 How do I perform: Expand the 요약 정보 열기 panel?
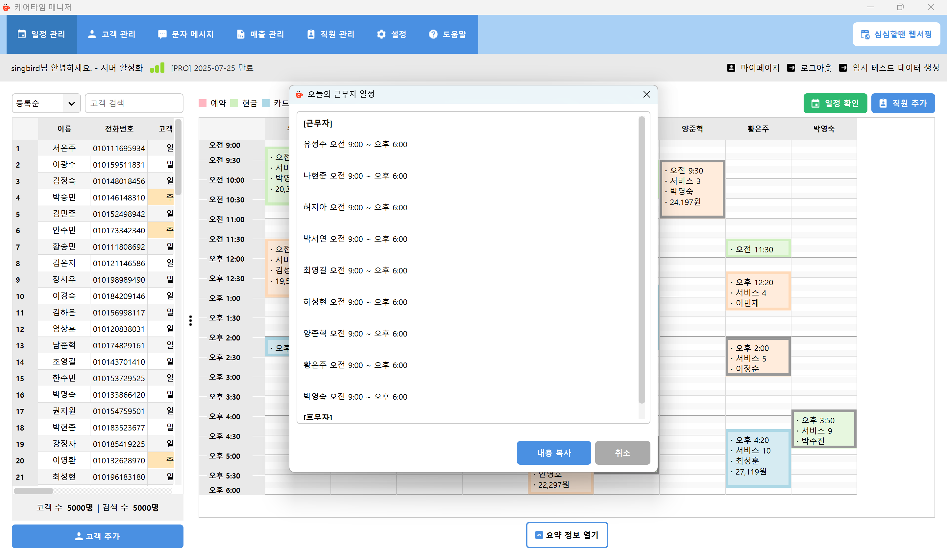pos(567,535)
